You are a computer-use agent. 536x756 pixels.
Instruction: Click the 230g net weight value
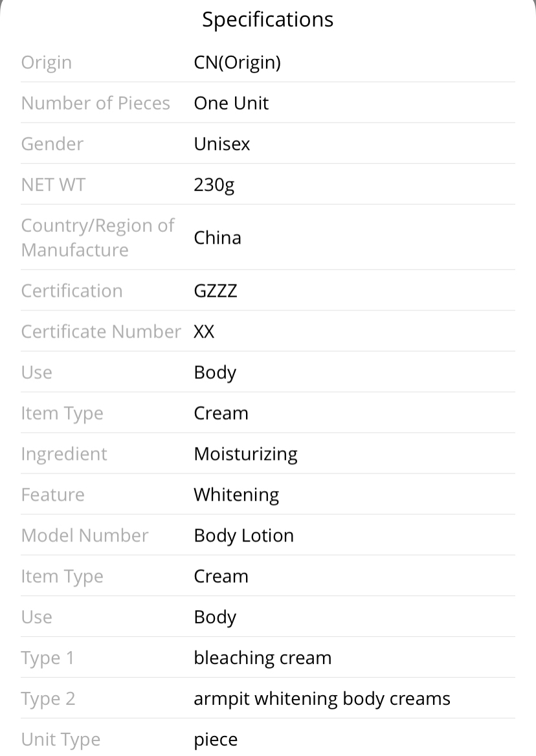[214, 185]
